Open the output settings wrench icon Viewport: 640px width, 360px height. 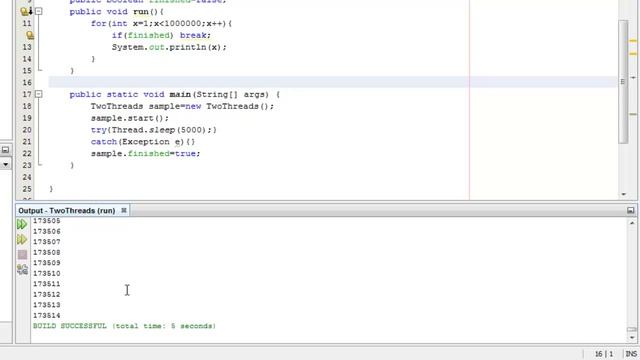coord(22,269)
